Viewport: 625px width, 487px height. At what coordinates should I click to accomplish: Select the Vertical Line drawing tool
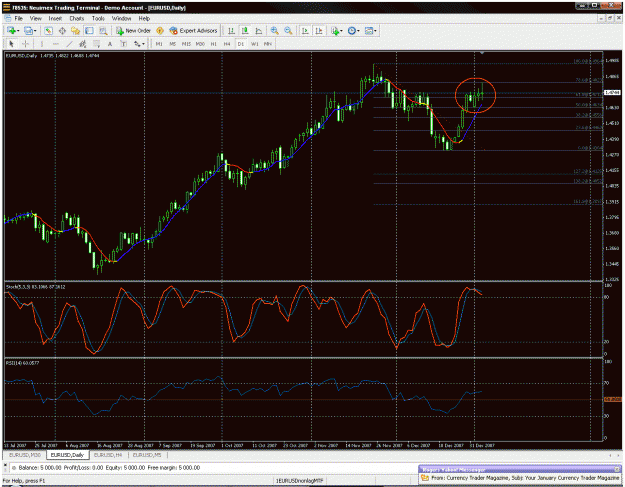tap(42, 44)
